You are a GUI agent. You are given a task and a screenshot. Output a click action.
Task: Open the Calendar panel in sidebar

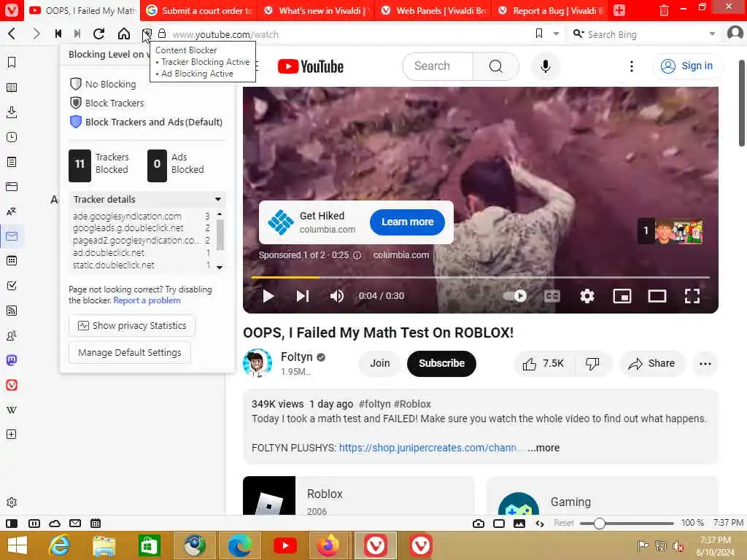coord(12,261)
